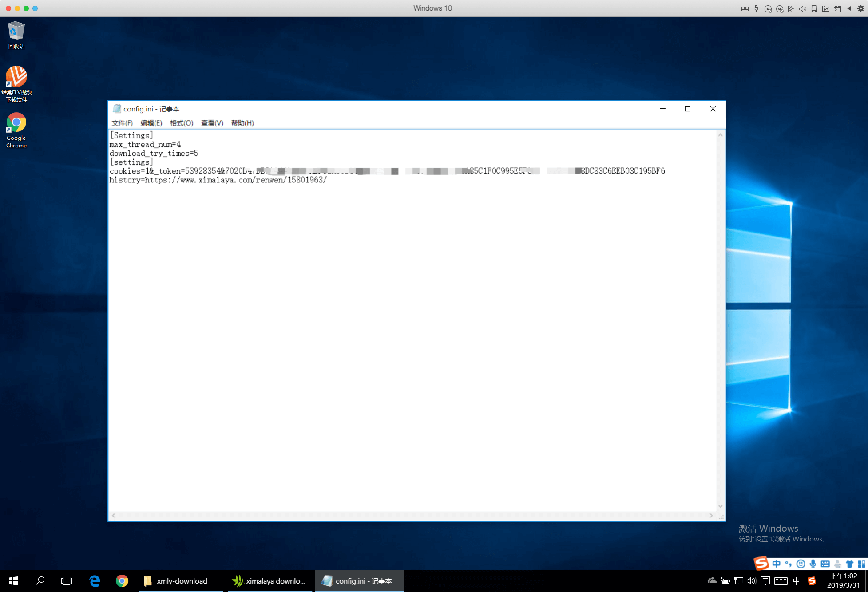The image size is (868, 592).
Task: Click the Notepad vertical scrollbar down arrow
Action: 720,506
